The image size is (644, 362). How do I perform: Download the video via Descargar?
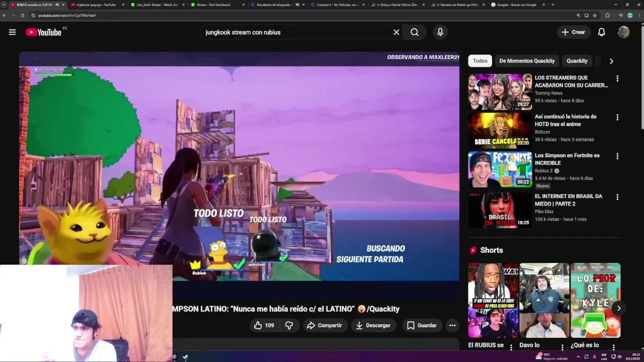tap(373, 325)
